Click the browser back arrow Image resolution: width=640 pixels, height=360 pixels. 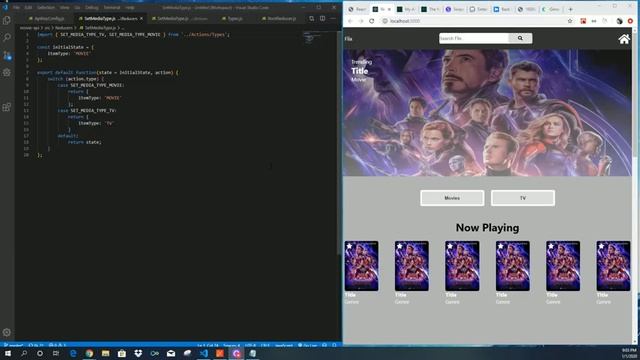coord(350,21)
